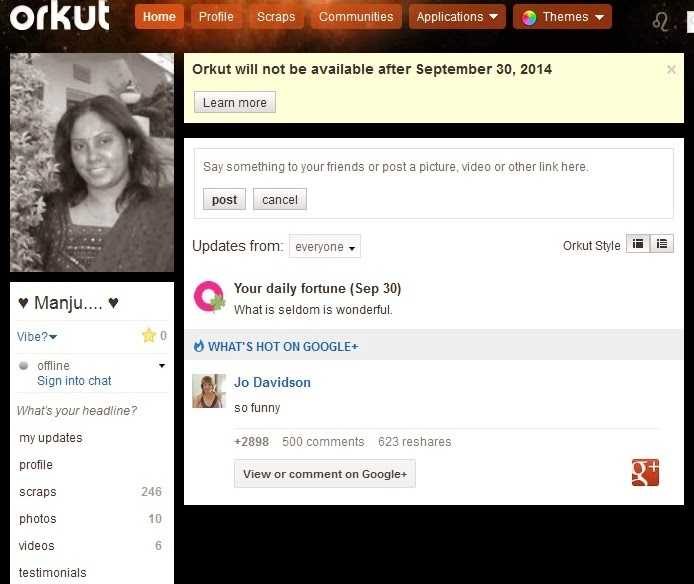Open Jo Davidson's profile link
Screen dimensions: 694x584
click(272, 383)
